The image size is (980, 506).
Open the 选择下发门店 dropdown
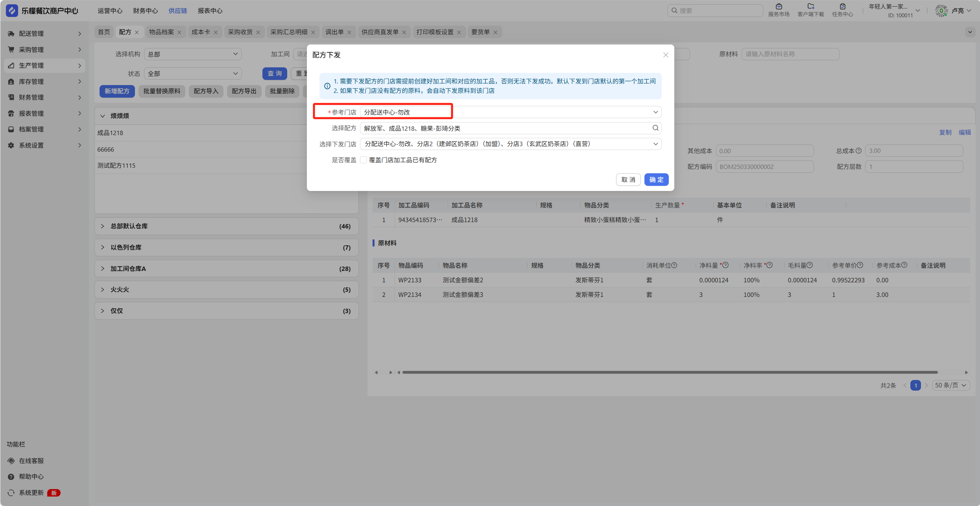[x=510, y=144]
